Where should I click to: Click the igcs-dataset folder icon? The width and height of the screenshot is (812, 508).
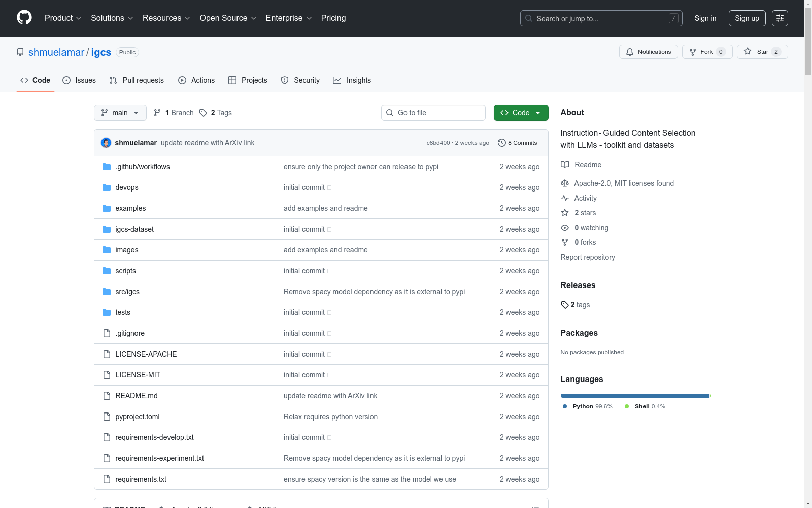[107, 229]
